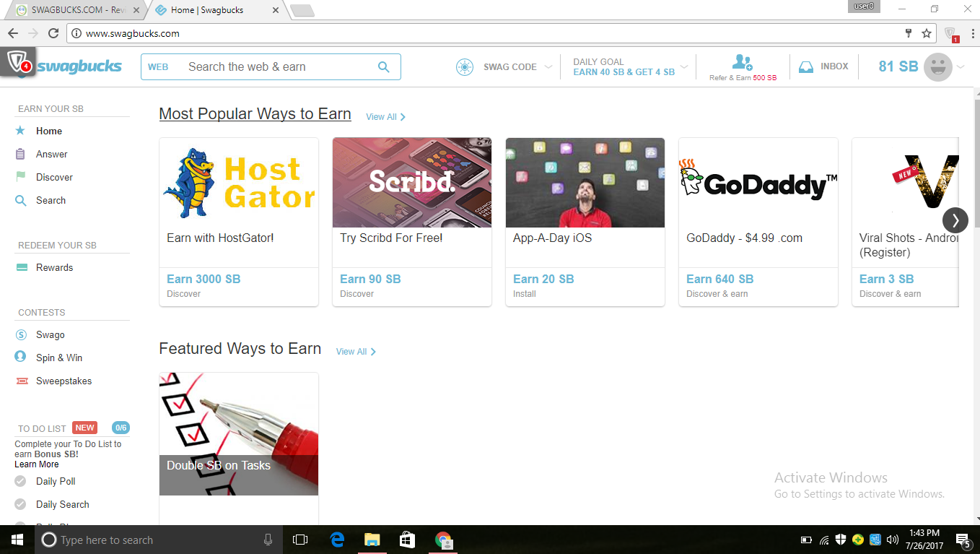Click View All beside Featured Ways to Earn

coord(356,352)
